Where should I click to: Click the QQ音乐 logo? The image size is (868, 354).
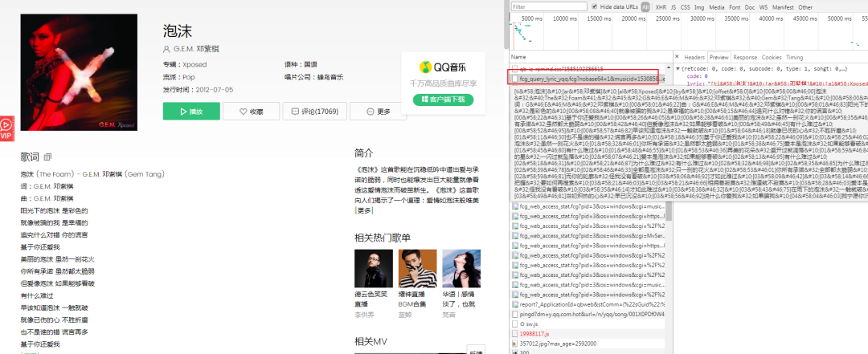coord(443,67)
